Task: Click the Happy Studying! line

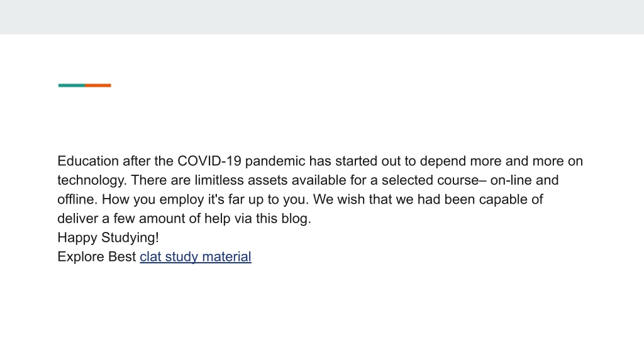Action: (x=108, y=238)
